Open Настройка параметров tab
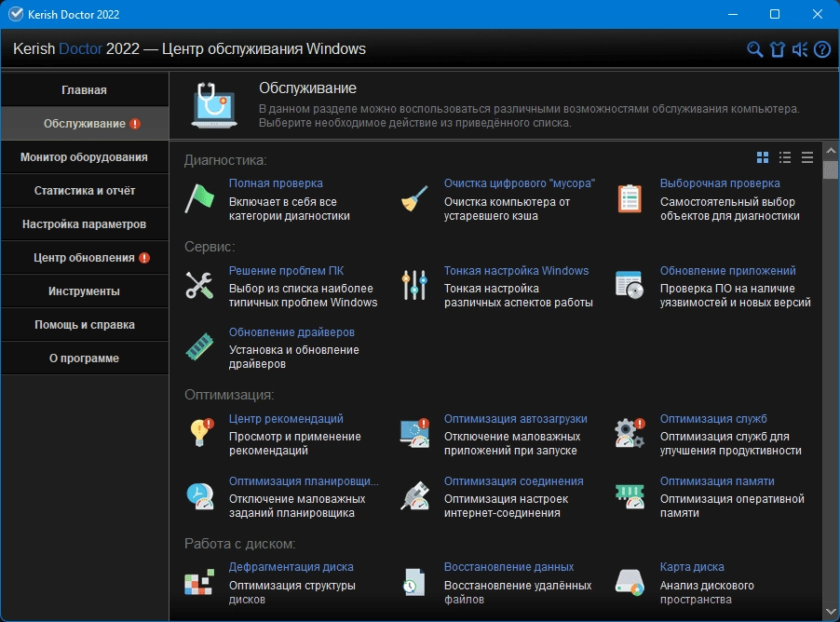 (x=85, y=224)
